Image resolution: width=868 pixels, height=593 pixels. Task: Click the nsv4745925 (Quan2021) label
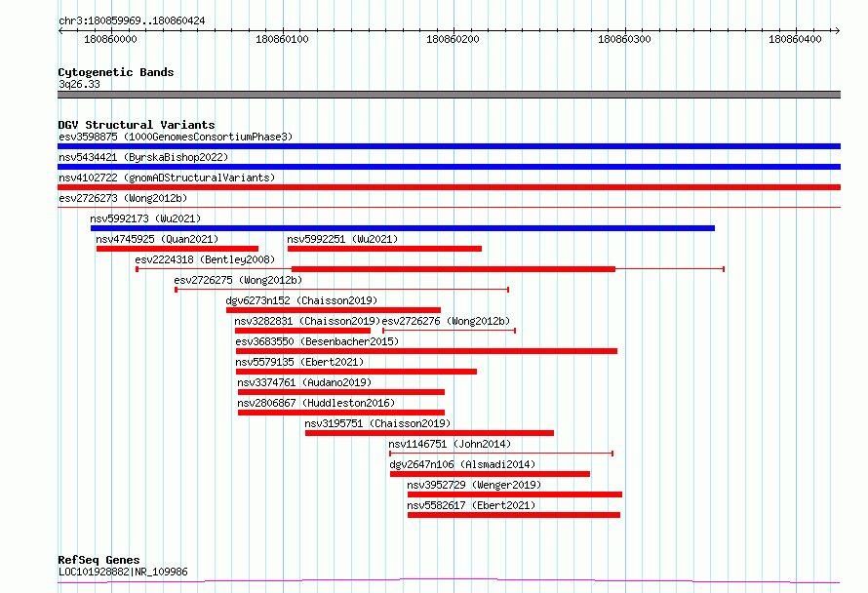tap(157, 239)
